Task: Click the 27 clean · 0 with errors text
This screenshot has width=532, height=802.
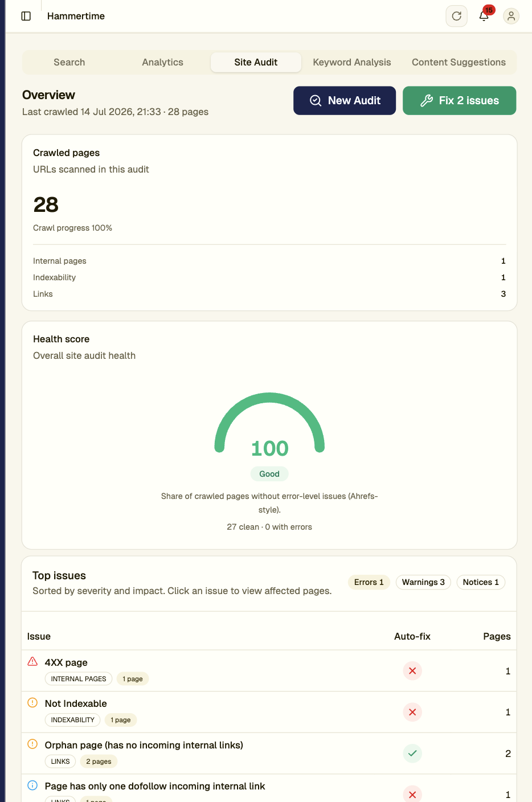Action: [269, 527]
